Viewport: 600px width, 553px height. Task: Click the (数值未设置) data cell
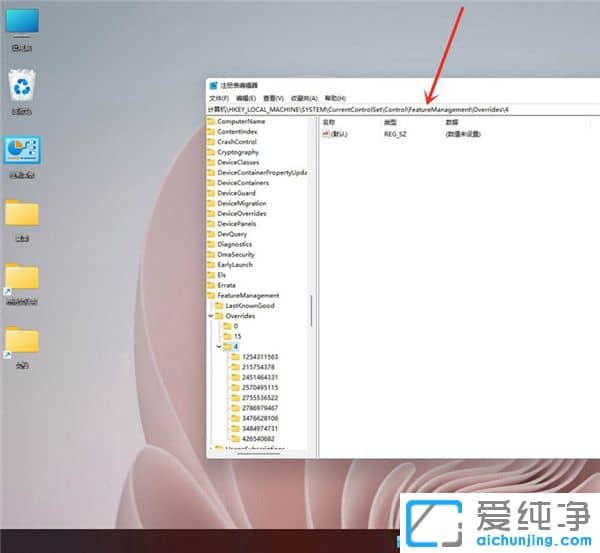click(x=463, y=134)
